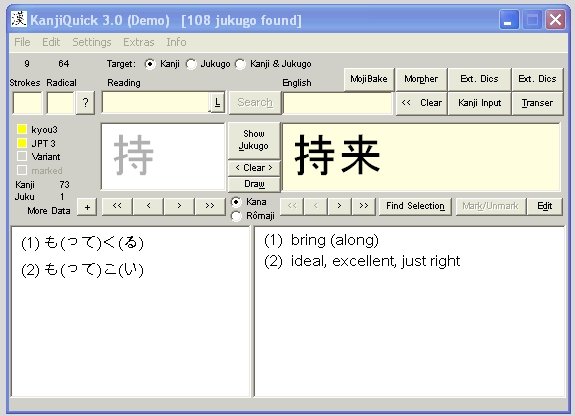Click the Radical input field
575x416 pixels.
pyautogui.click(x=61, y=103)
